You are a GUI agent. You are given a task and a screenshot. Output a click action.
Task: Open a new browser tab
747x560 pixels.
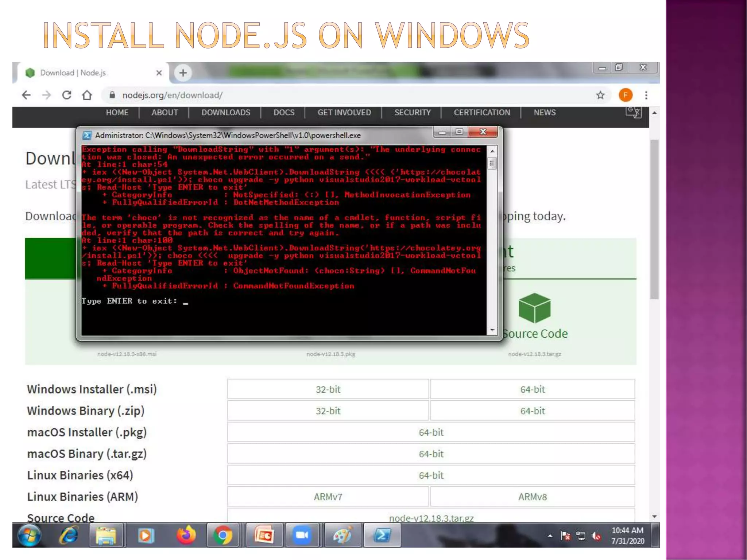click(183, 73)
